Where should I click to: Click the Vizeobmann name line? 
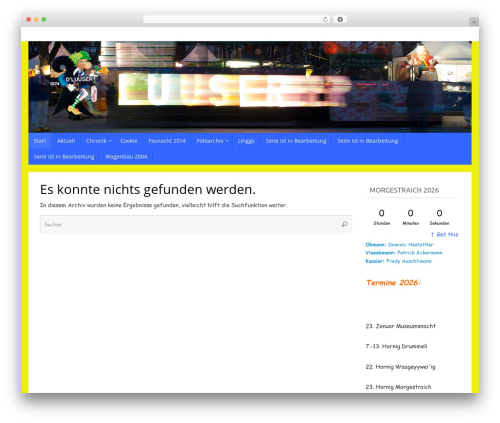point(404,253)
